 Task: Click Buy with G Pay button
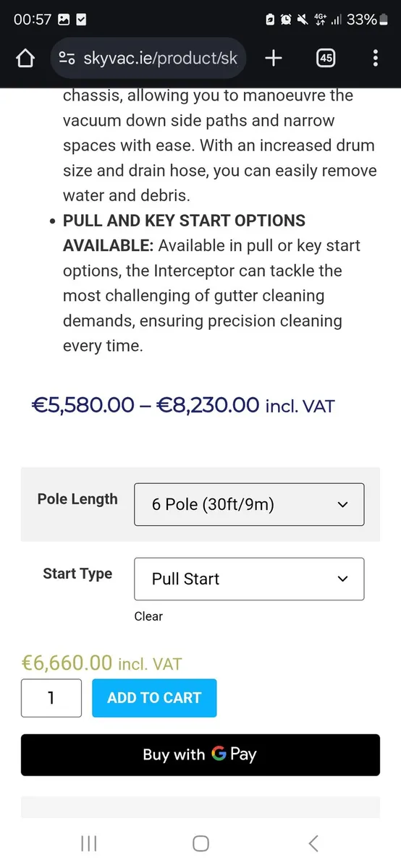[x=200, y=754]
